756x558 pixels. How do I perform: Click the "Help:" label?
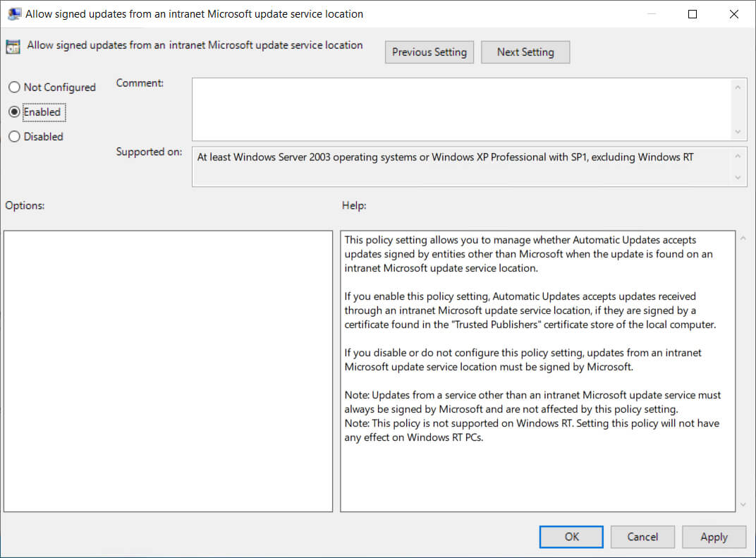354,205
